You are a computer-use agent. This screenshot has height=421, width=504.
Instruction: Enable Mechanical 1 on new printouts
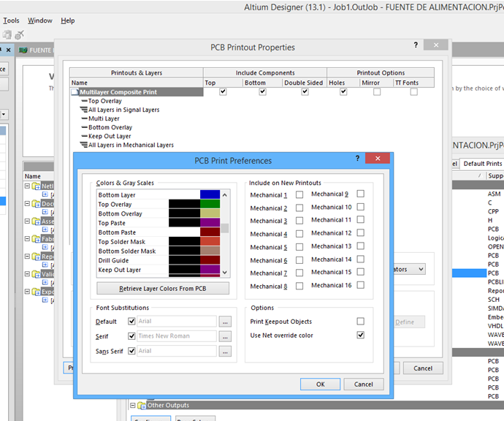pyautogui.click(x=299, y=195)
